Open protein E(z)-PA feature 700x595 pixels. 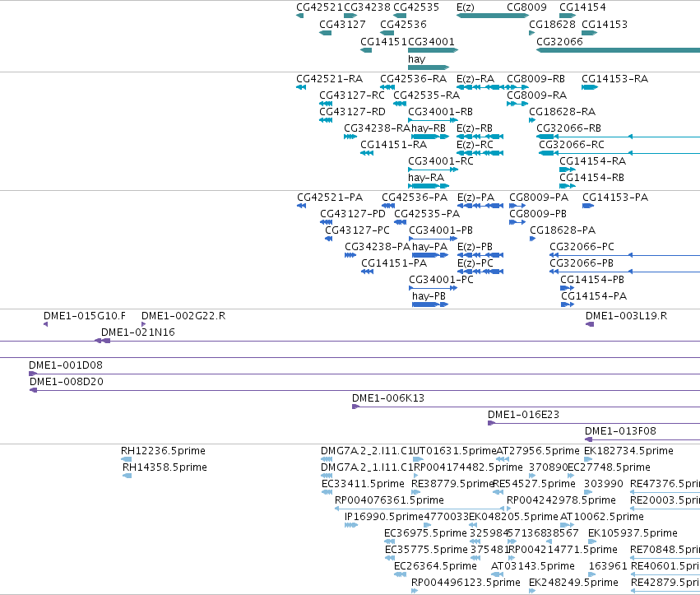click(480, 206)
